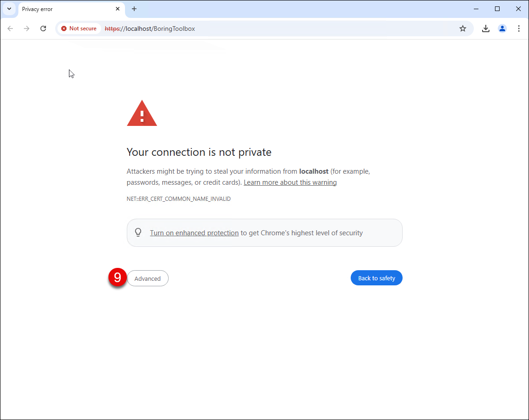
Task: Click the red warning triangle icon
Action: [142, 114]
